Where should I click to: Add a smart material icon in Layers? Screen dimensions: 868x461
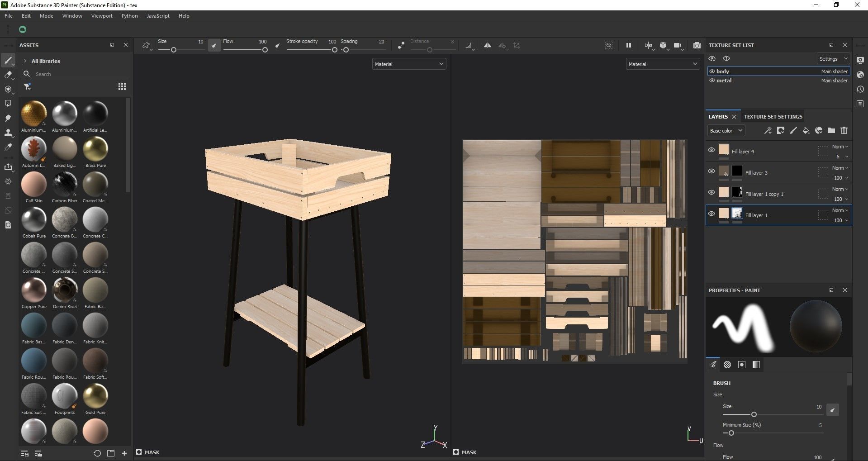coord(818,131)
